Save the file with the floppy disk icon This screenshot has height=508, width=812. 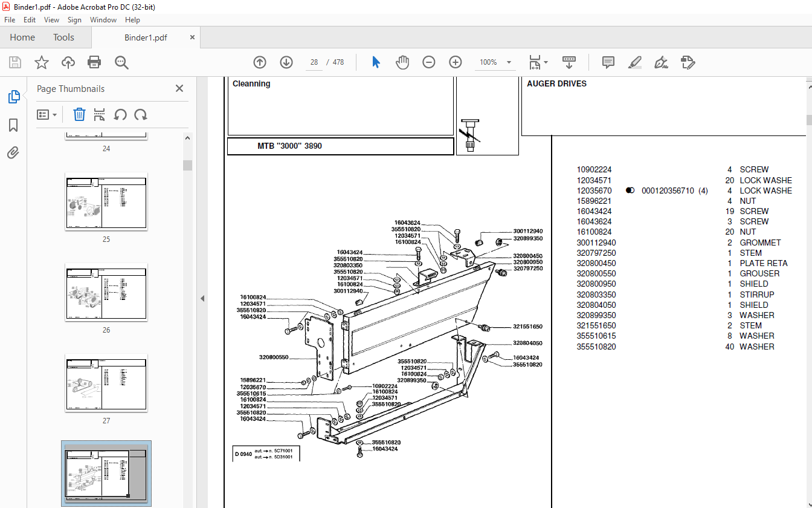click(15, 62)
